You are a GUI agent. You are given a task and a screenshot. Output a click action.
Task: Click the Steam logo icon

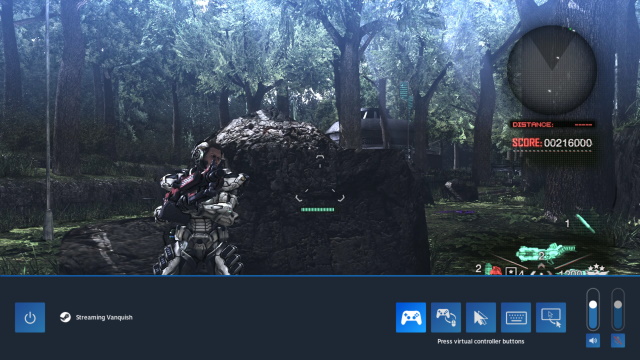[x=65, y=317]
